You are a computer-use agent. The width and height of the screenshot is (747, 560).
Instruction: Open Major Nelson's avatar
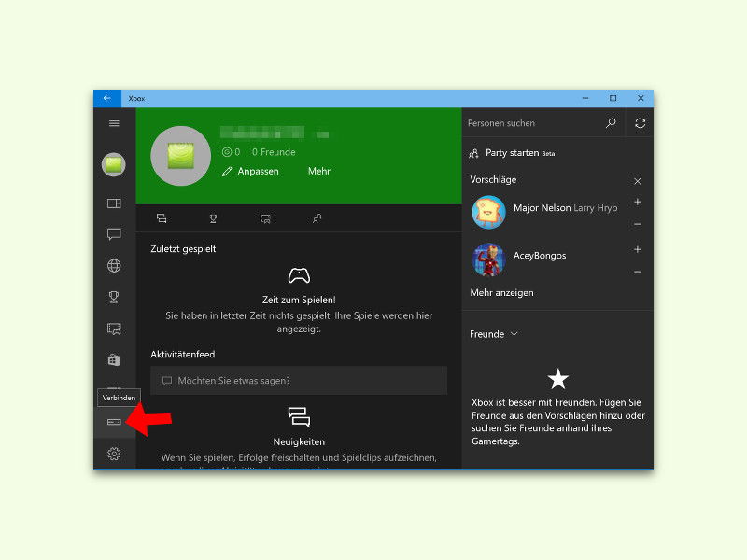[x=488, y=212]
